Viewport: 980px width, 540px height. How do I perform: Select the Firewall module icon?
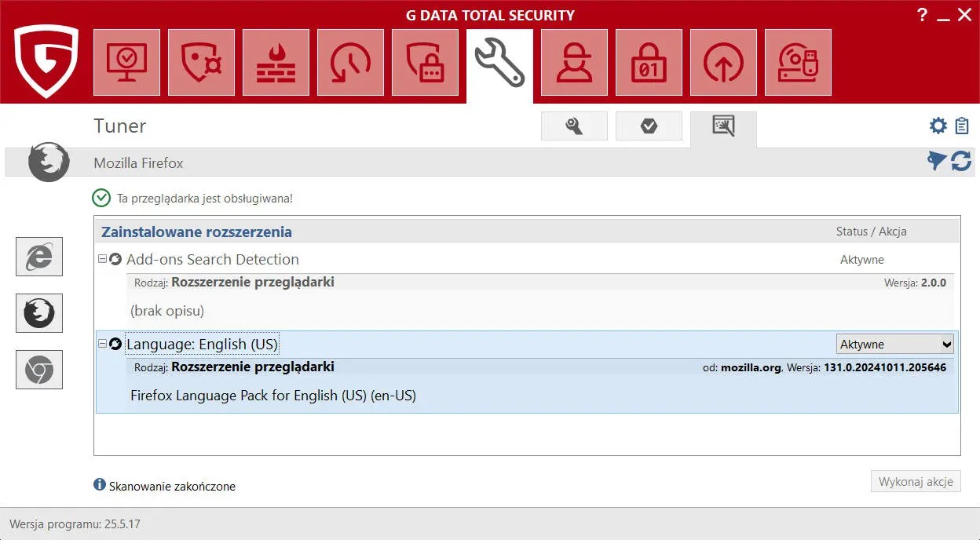coord(276,63)
